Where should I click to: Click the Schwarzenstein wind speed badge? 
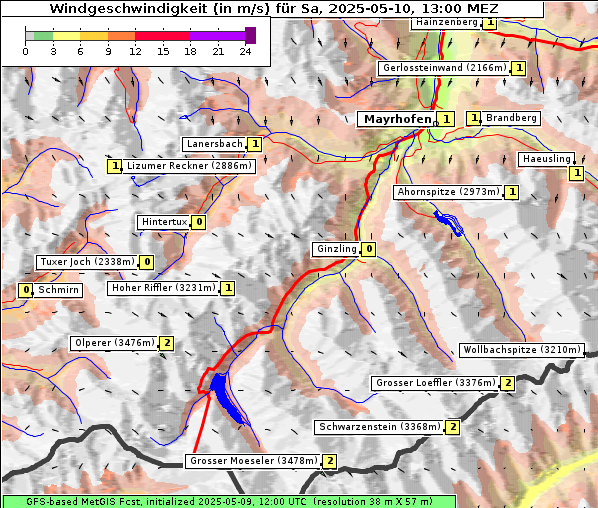(x=453, y=427)
